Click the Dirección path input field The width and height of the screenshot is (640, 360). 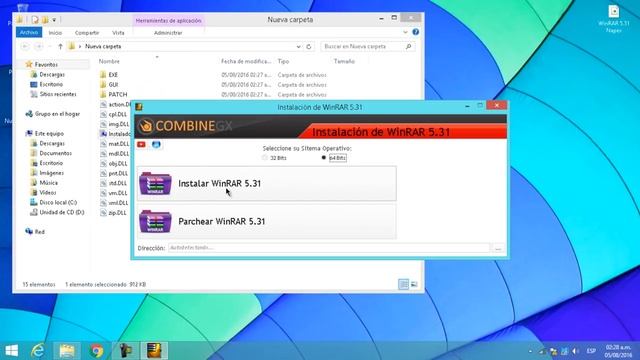(329, 248)
